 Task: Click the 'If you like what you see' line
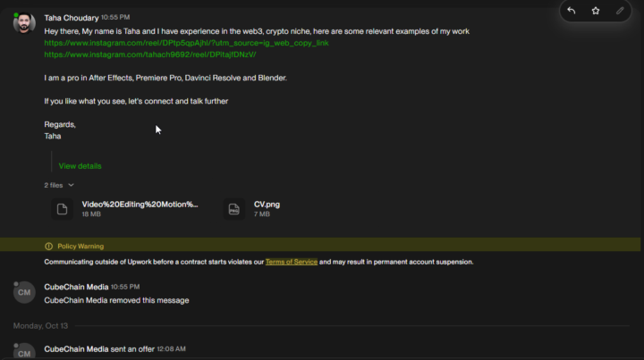pyautogui.click(x=136, y=101)
